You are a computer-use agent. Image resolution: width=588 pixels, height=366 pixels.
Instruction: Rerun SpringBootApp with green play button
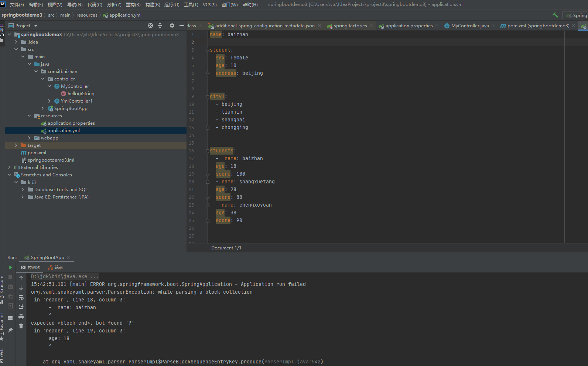tap(10, 267)
